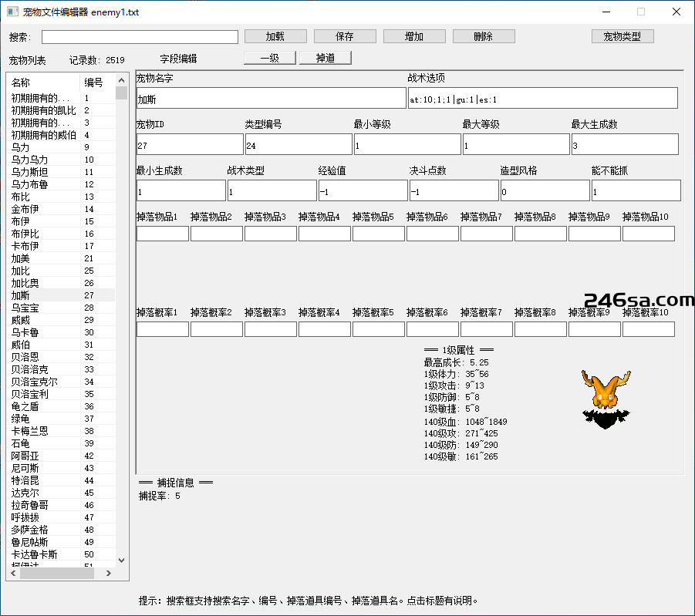Click the 战术选项 label for explanation
Image resolution: width=695 pixels, height=616 pixels.
427,78
